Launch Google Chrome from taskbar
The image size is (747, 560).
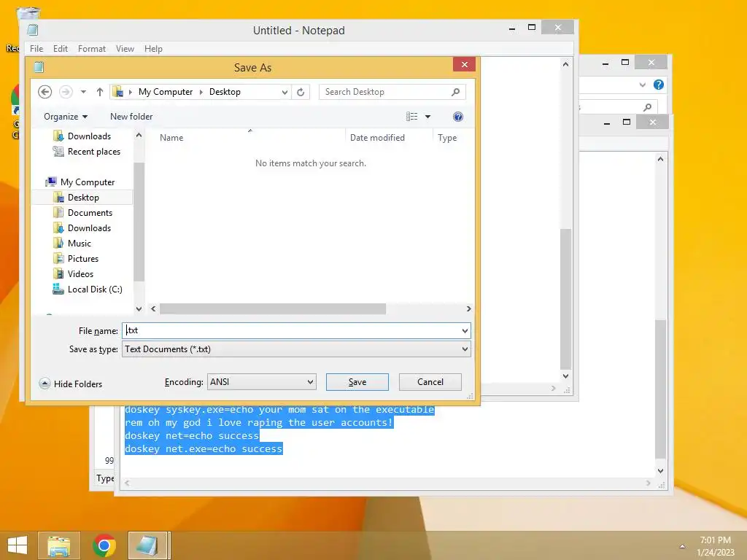104,545
